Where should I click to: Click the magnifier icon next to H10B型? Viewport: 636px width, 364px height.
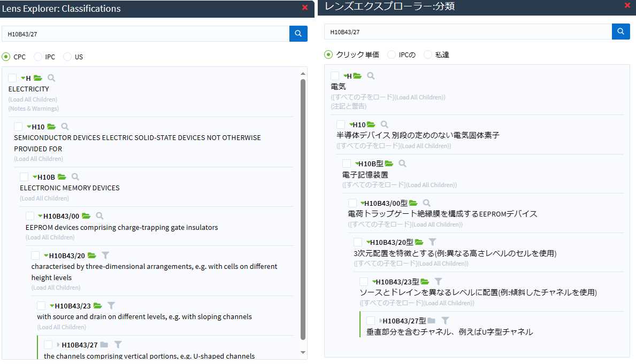tap(403, 164)
